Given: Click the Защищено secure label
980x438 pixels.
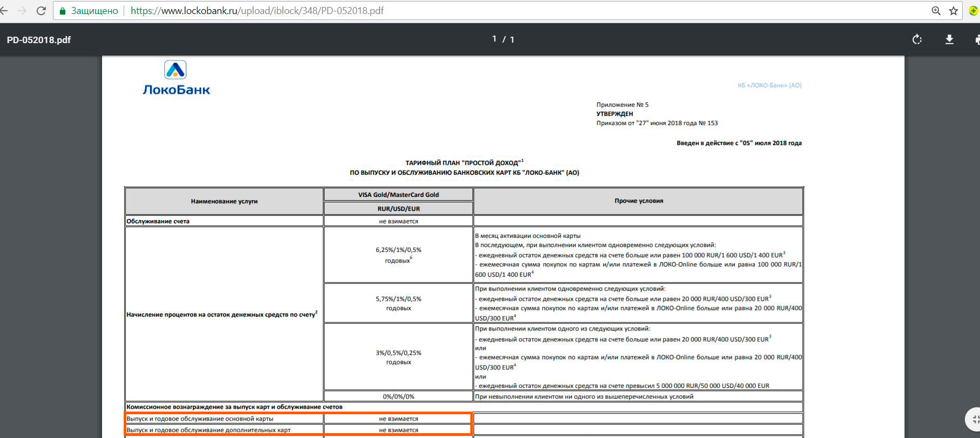Looking at the screenshot, I should tap(94, 11).
